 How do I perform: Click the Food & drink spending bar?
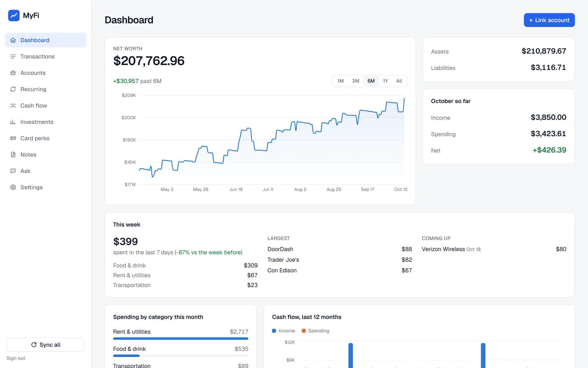click(180, 356)
